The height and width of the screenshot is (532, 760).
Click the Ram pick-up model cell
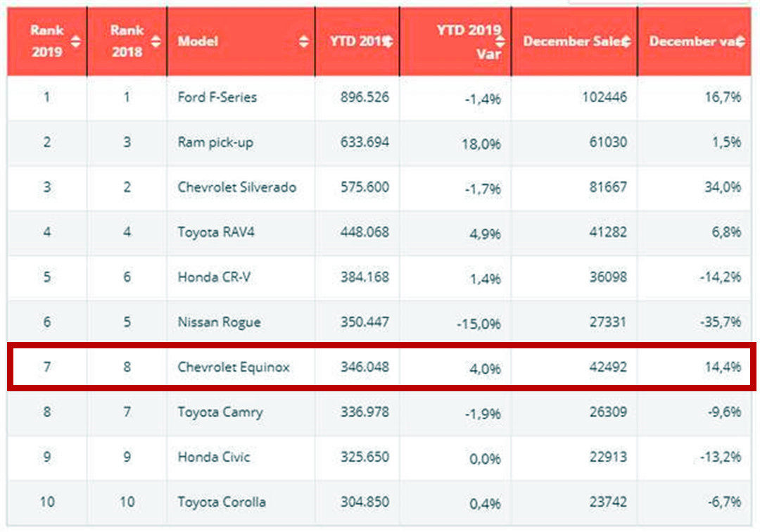coord(215,142)
